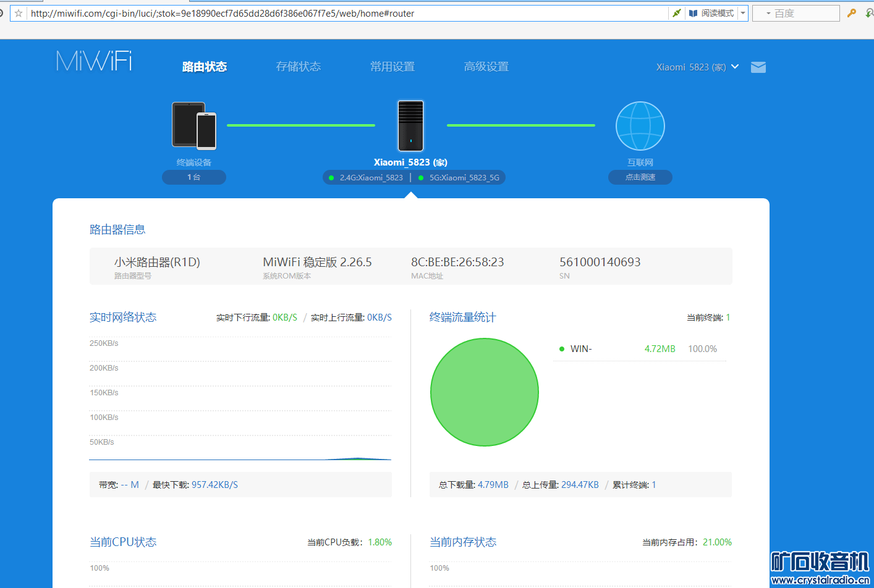
Task: Click the internet globe icon
Action: click(640, 126)
